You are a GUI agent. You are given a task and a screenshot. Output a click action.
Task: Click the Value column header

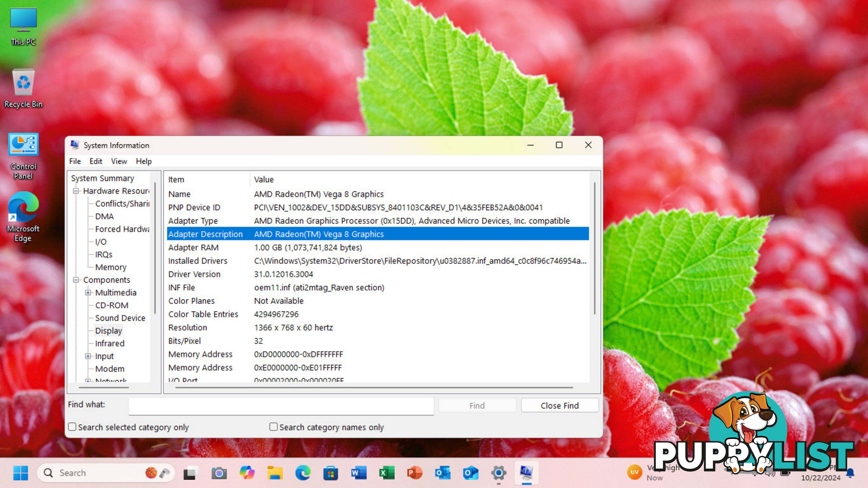[420, 180]
